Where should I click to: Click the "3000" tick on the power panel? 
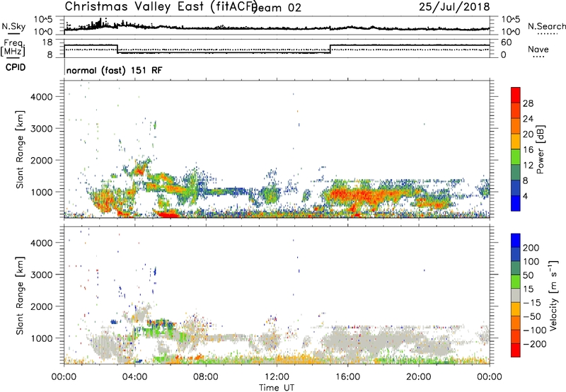(x=42, y=129)
